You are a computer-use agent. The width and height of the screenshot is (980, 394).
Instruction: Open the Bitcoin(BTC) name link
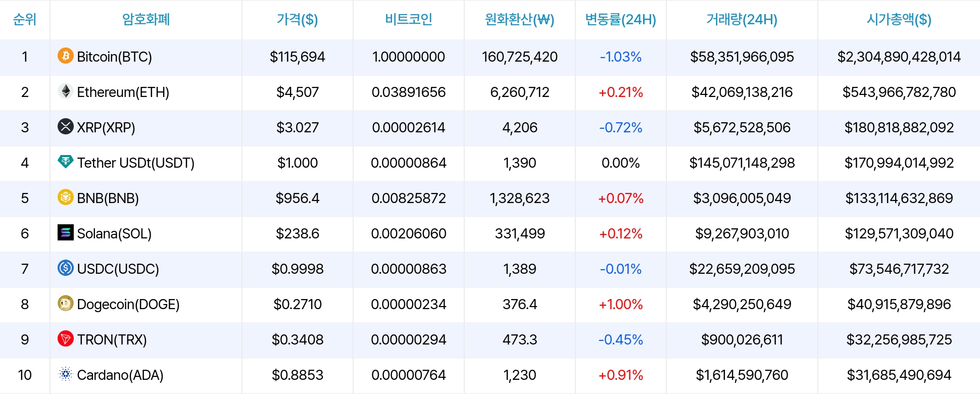(x=115, y=57)
